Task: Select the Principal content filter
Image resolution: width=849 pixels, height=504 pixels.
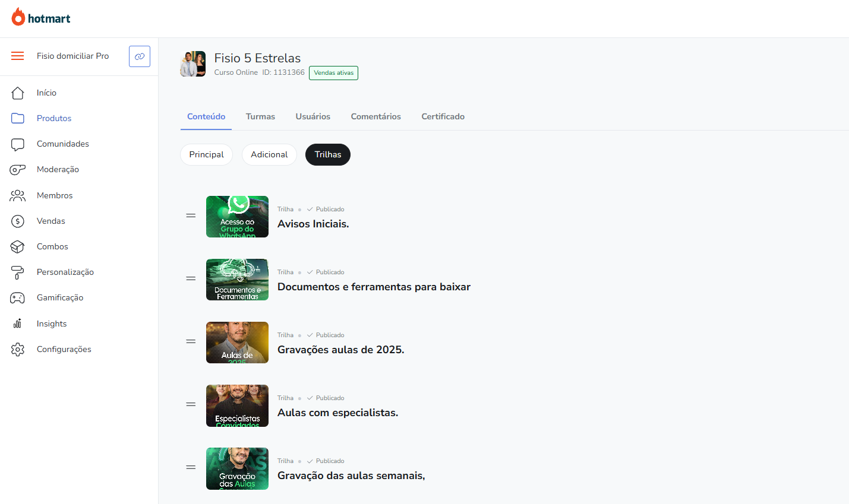Action: 206,154
